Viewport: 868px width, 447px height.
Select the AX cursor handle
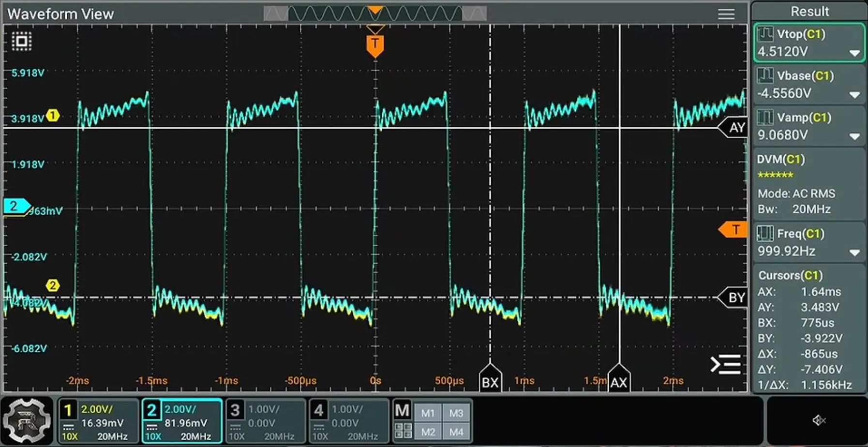pos(619,379)
